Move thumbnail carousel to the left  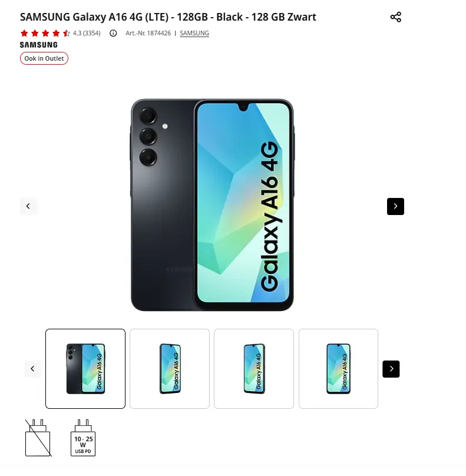pyautogui.click(x=33, y=369)
